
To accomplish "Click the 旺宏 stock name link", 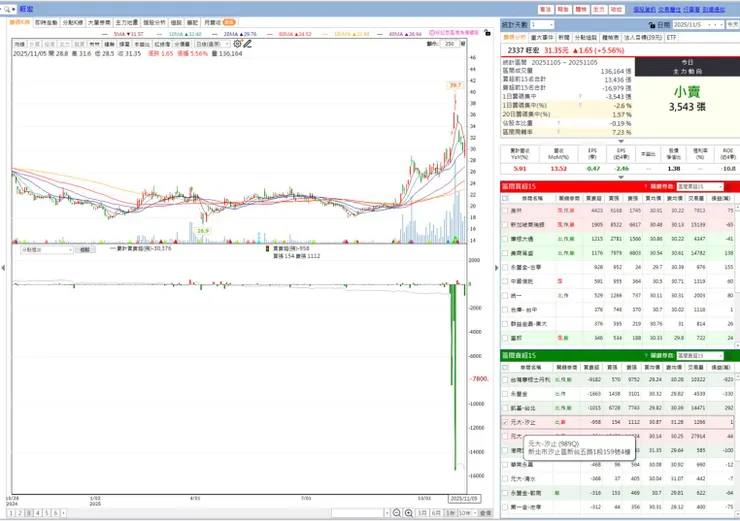I will (26, 9).
